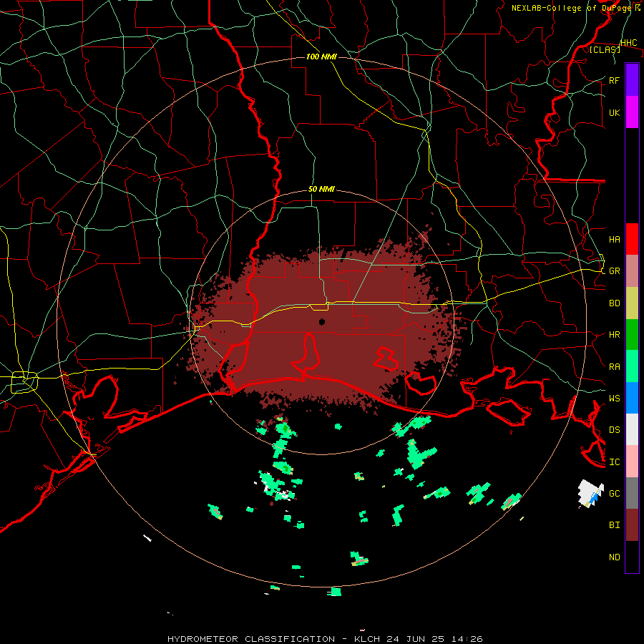The height and width of the screenshot is (644, 644).
Task: Click the white echo patch beside GC label
Action: point(590,493)
